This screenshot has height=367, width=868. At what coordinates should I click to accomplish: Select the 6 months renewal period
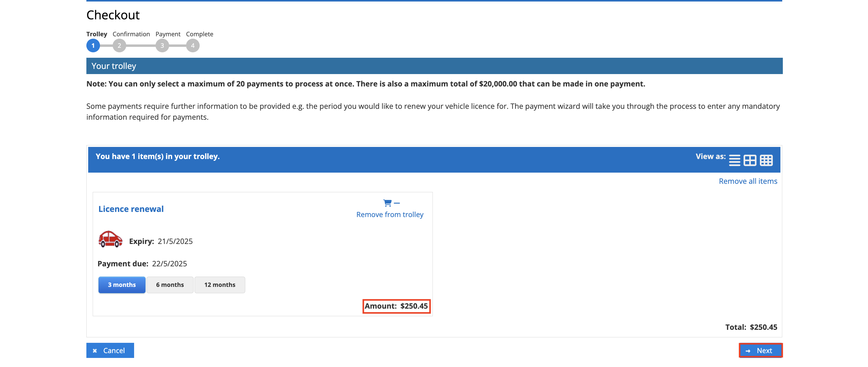(x=170, y=285)
